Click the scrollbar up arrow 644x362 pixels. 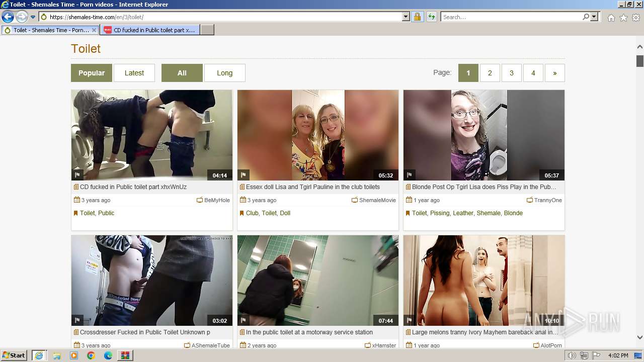click(640, 47)
